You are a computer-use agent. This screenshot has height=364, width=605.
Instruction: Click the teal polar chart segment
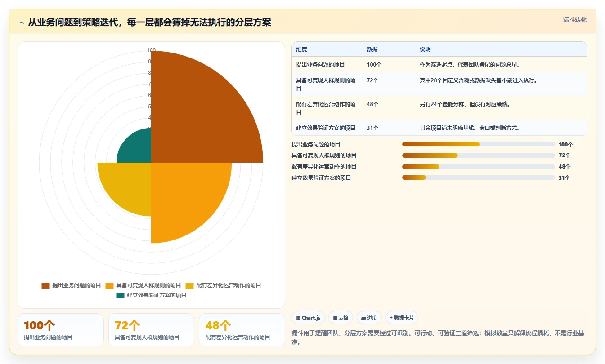click(x=137, y=148)
